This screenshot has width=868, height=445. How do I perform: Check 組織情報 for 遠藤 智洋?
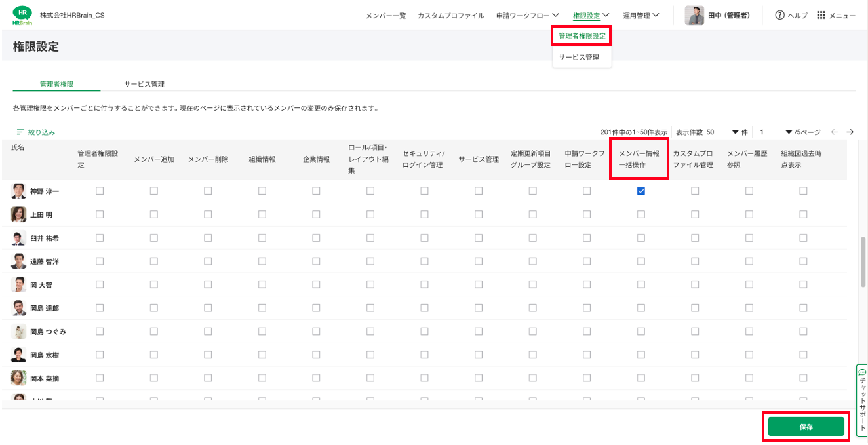[262, 261]
